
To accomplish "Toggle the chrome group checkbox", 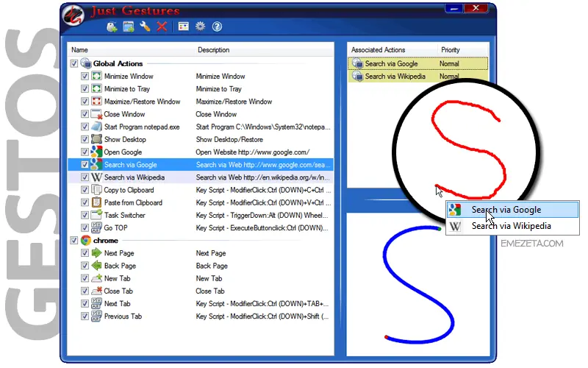I will pos(74,241).
